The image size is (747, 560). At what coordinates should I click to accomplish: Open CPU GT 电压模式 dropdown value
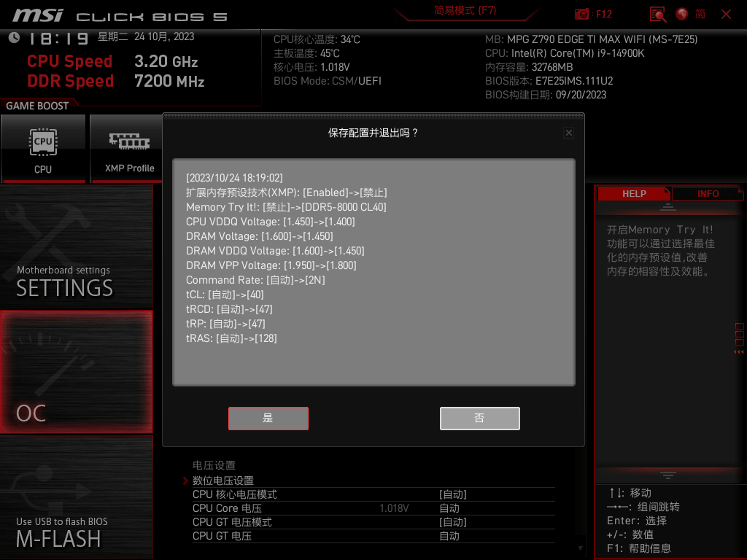point(452,522)
